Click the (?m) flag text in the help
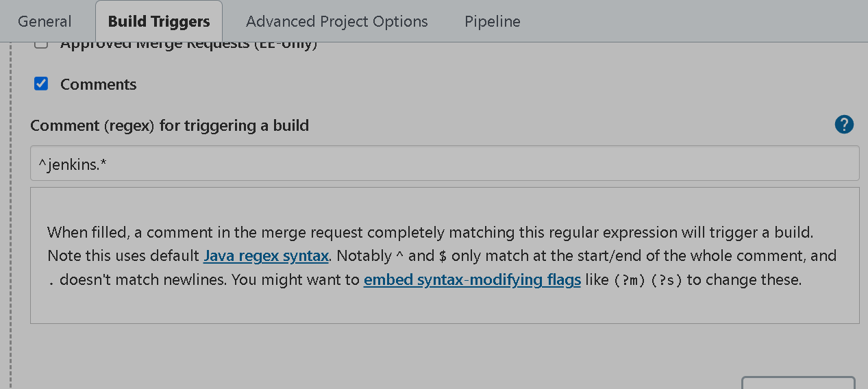 629,280
